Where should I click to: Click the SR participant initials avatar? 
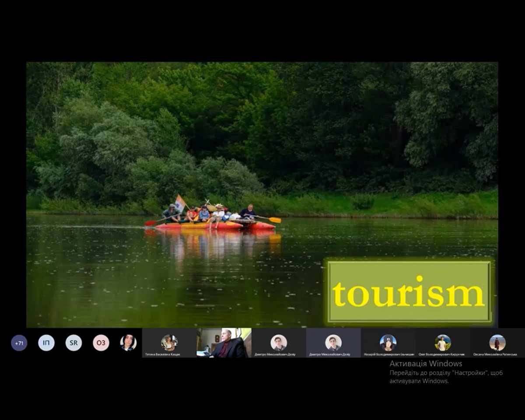tap(73, 343)
